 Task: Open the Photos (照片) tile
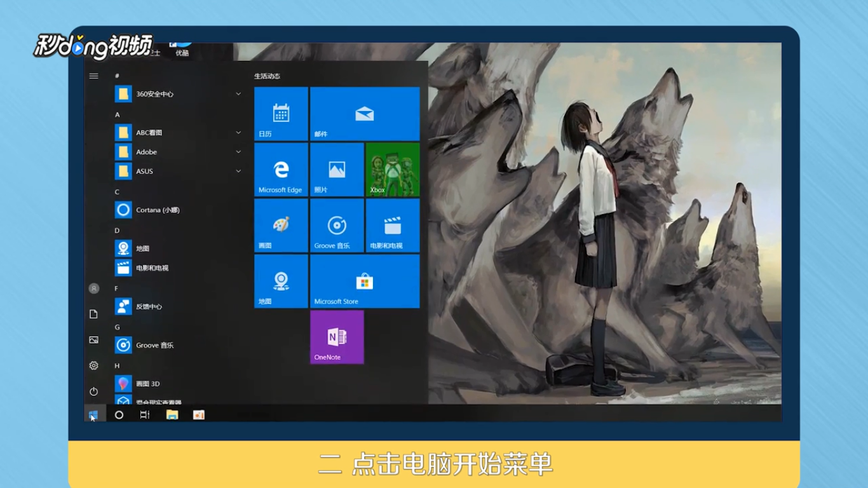click(x=337, y=170)
